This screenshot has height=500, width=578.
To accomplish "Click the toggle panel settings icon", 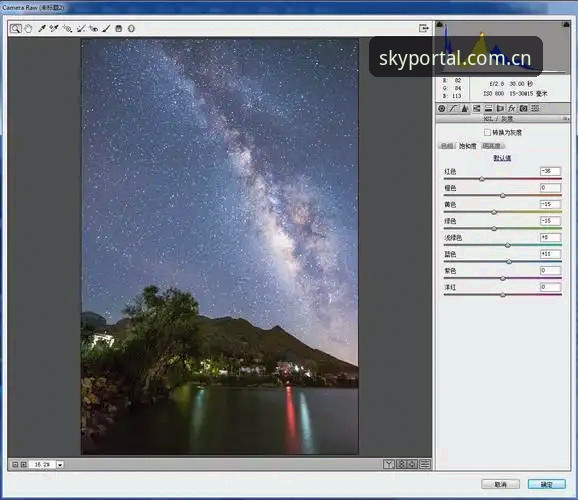I will point(425,464).
